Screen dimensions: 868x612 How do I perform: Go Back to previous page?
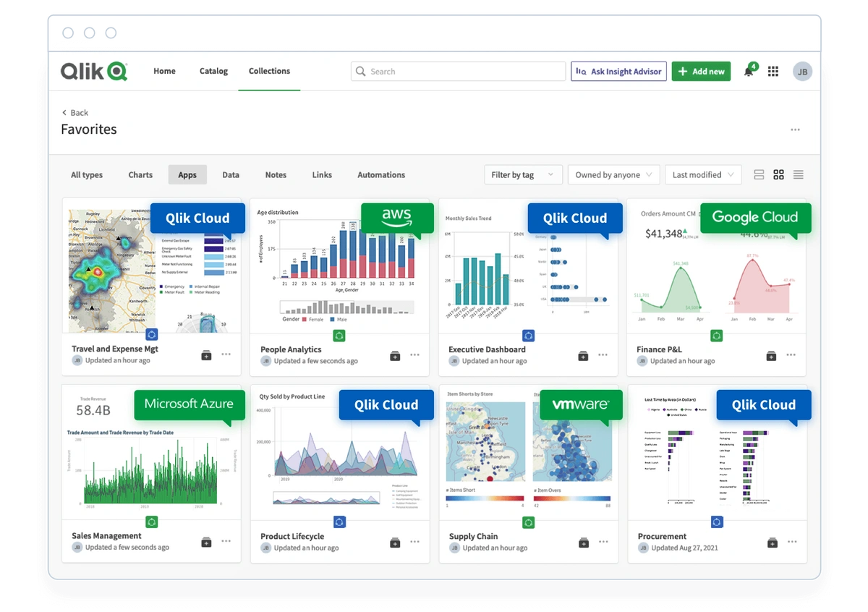(75, 113)
